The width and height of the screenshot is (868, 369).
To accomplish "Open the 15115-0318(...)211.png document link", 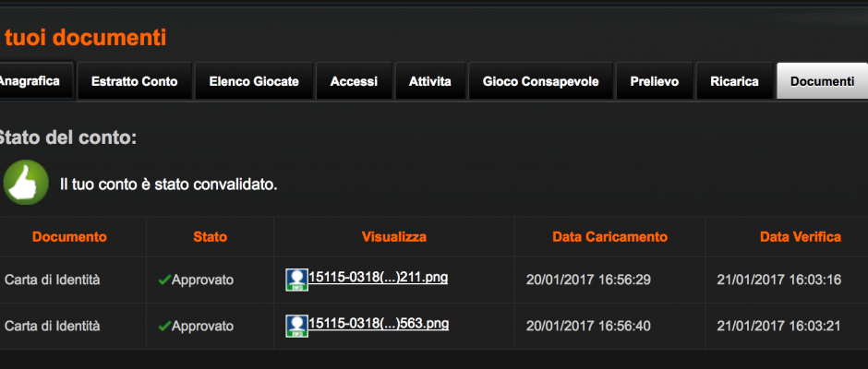I will coord(378,277).
